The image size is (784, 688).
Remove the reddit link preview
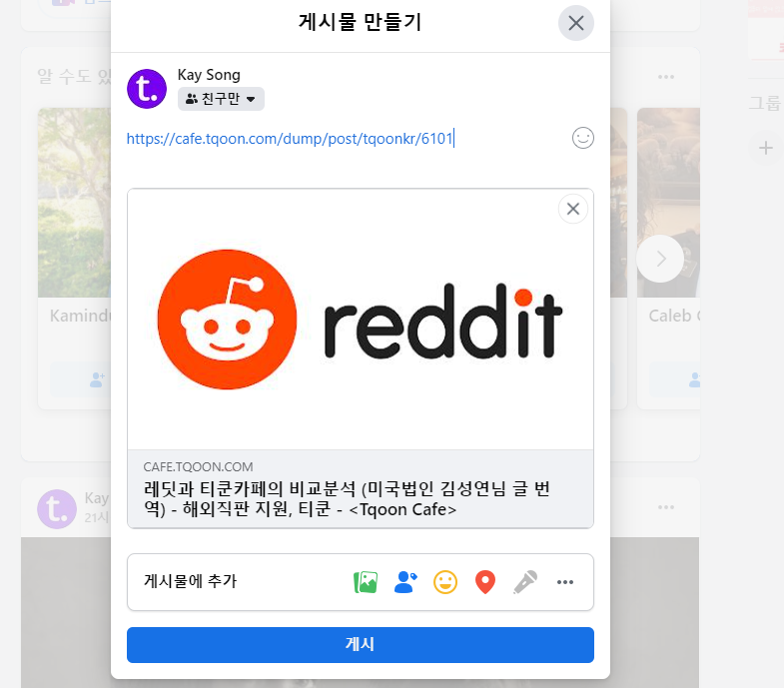pyautogui.click(x=573, y=209)
